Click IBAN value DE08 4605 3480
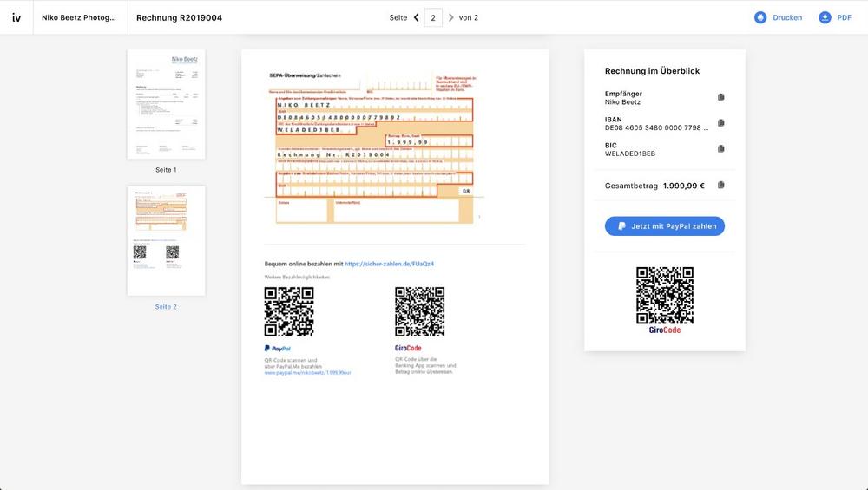The image size is (868, 490). tap(656, 127)
